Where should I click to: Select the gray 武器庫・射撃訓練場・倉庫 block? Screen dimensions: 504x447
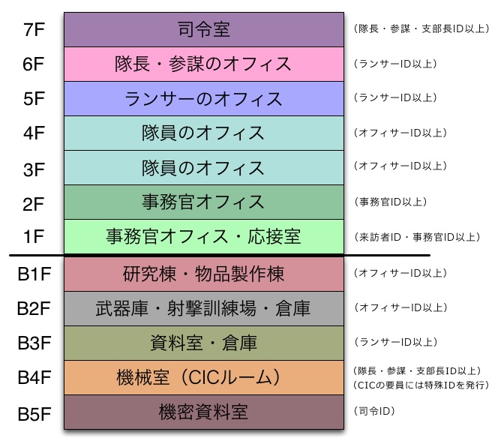tap(204, 308)
